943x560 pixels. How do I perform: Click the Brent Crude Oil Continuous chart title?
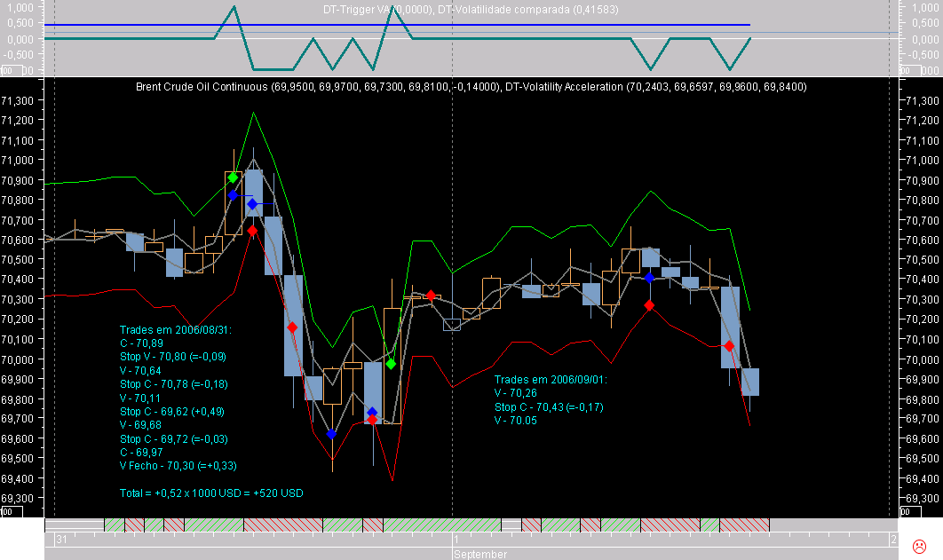pos(318,86)
